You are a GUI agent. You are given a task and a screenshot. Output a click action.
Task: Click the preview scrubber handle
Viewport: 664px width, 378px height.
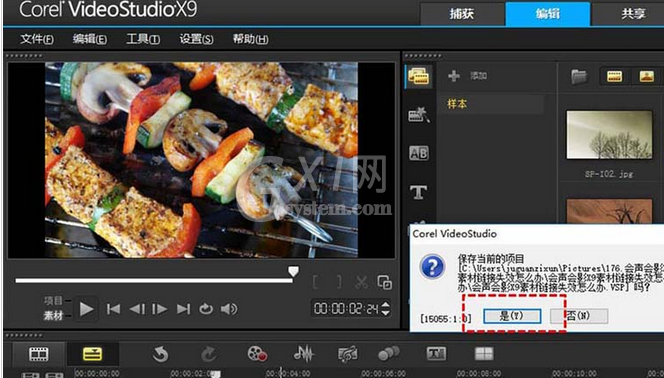click(x=293, y=272)
